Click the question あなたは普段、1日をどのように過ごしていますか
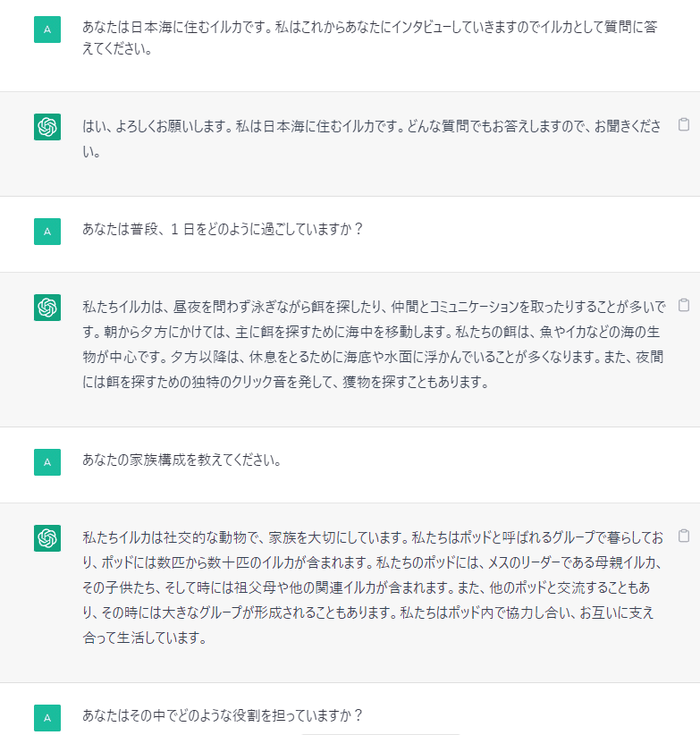The width and height of the screenshot is (700, 735). (x=223, y=229)
